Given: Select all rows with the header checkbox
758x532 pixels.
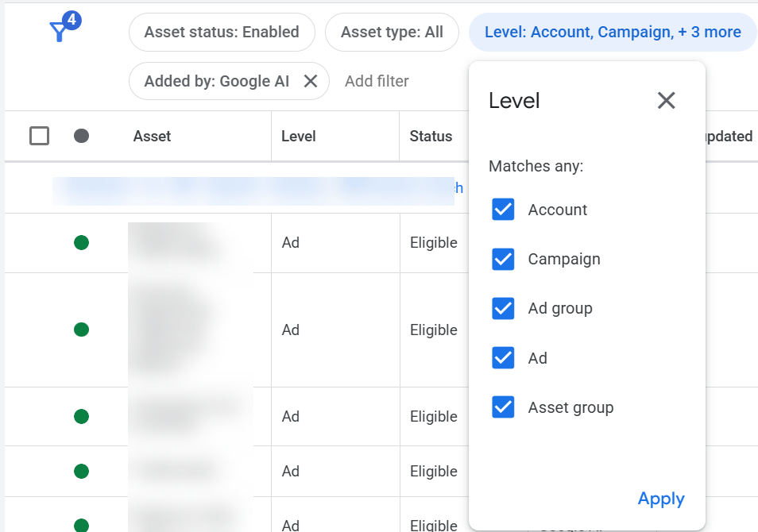Looking at the screenshot, I should [x=39, y=135].
